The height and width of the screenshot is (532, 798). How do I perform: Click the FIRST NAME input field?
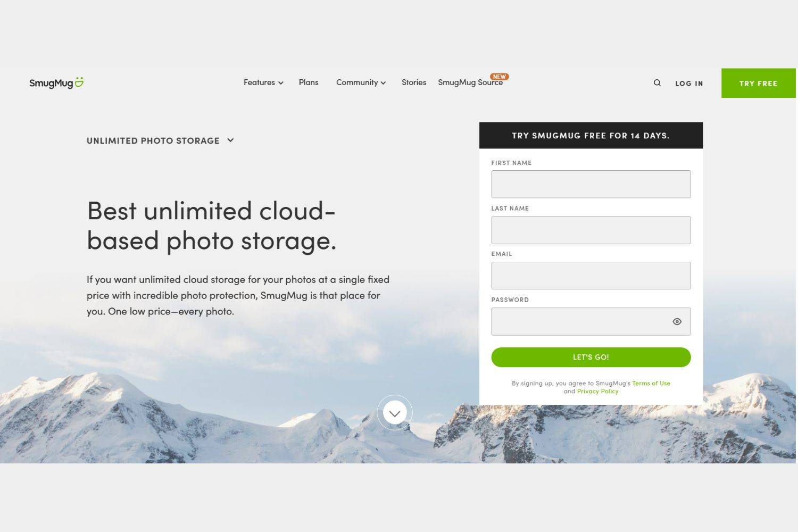click(x=591, y=184)
